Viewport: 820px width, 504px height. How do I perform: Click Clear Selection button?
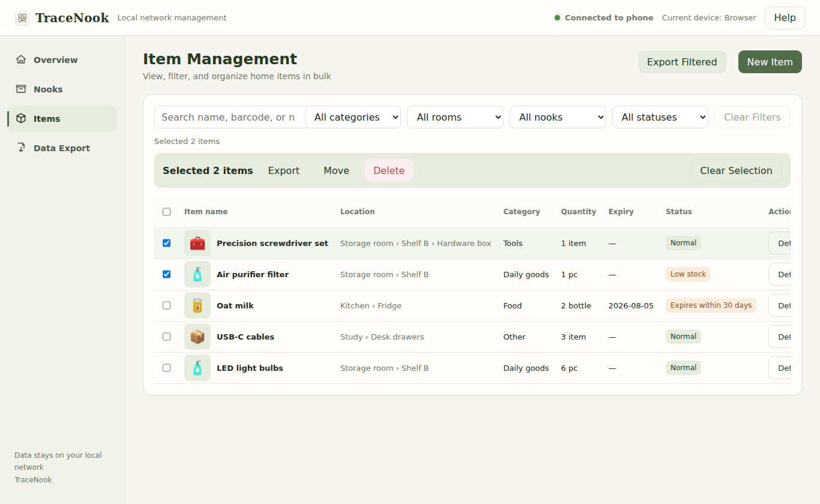(736, 170)
